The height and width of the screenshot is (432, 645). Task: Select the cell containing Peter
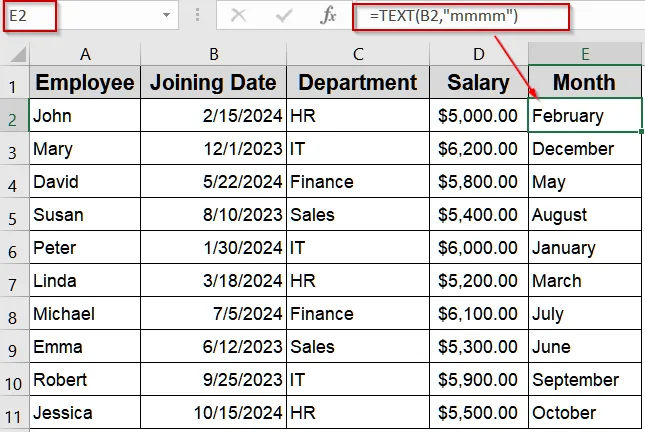pyautogui.click(x=85, y=248)
